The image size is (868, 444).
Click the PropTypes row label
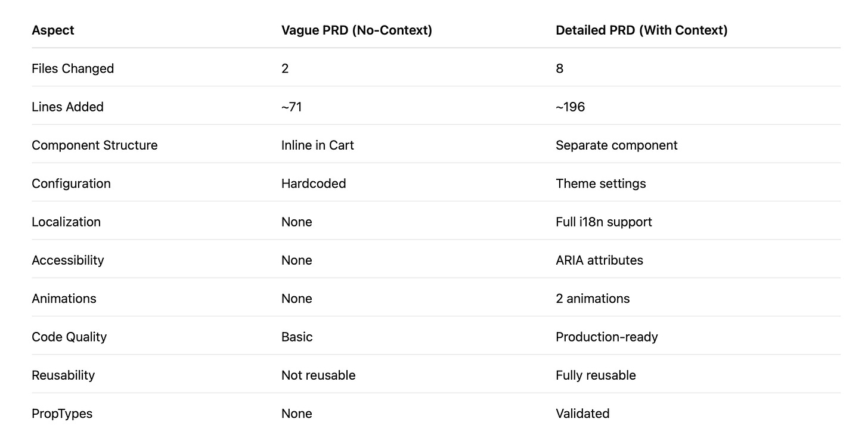[x=62, y=414]
